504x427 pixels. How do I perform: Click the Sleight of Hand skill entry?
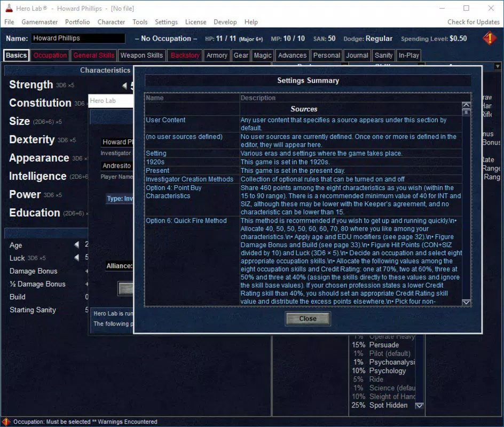pyautogui.click(x=383, y=397)
